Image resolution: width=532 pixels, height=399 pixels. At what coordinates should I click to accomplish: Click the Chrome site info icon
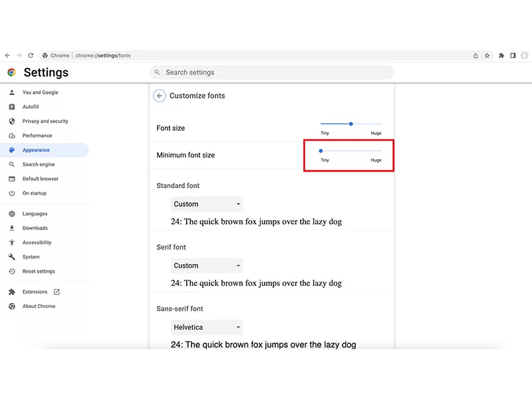click(x=45, y=55)
